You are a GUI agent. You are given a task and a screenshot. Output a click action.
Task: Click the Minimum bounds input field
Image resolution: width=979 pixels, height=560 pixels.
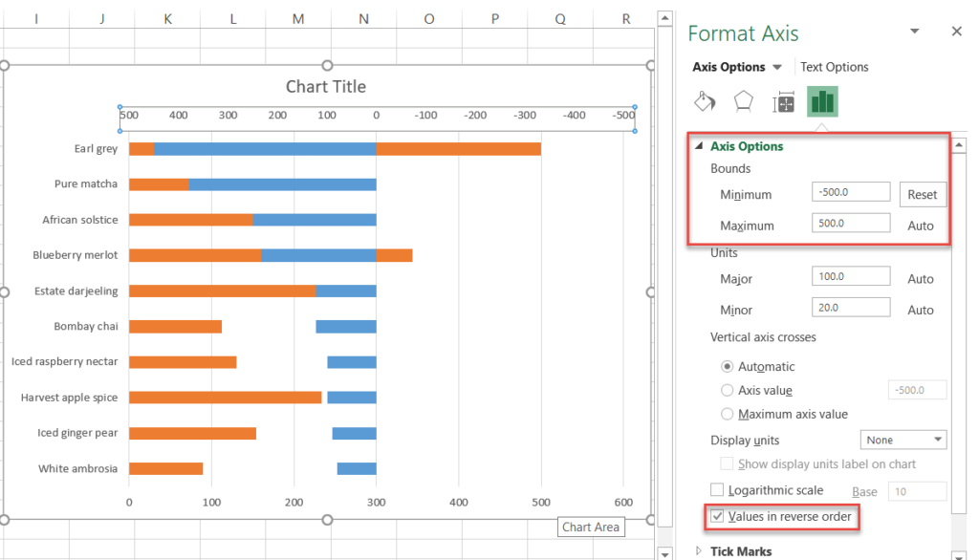(x=850, y=191)
